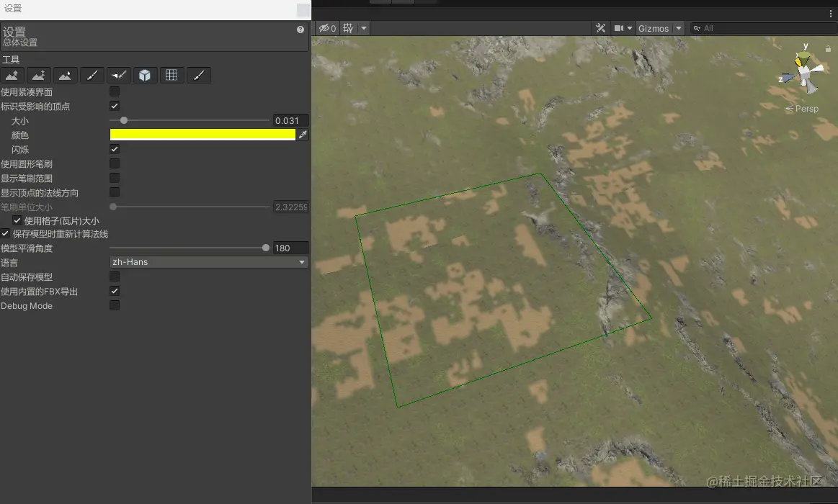Click the 笔刷单位大小 slider handle
The width and height of the screenshot is (838, 504).
click(113, 207)
